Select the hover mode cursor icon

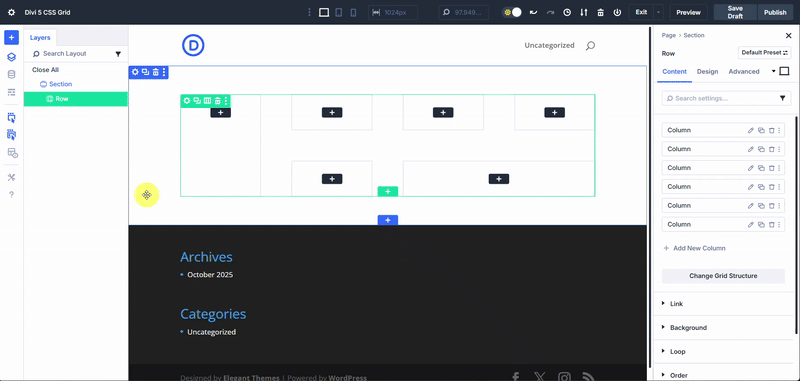[x=11, y=135]
